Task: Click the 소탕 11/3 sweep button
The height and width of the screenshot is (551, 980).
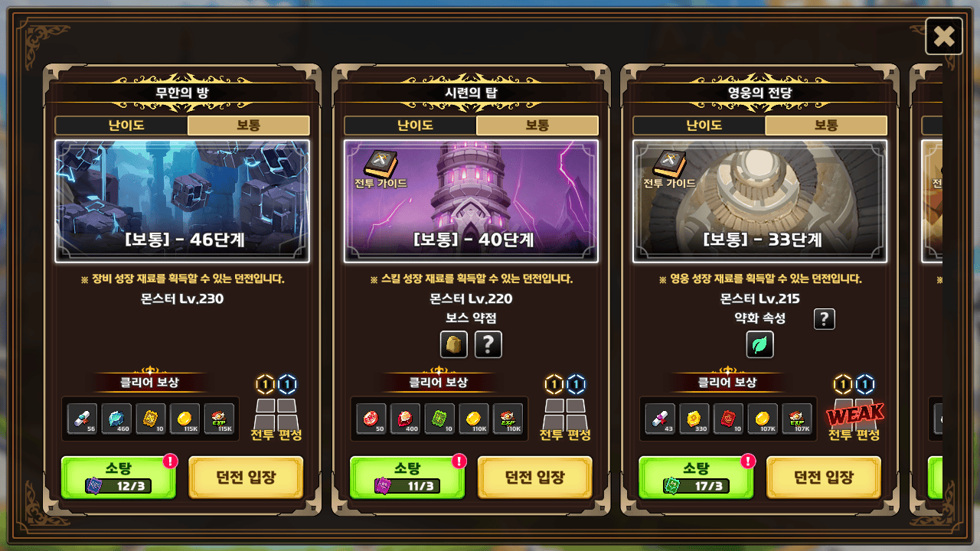Action: coord(407,478)
